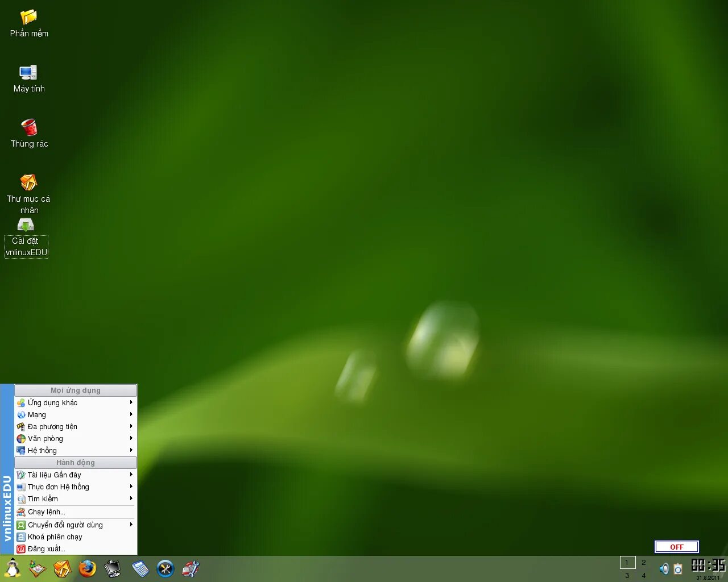Open the Thùng rác trash icon
The image size is (728, 582).
click(29, 127)
